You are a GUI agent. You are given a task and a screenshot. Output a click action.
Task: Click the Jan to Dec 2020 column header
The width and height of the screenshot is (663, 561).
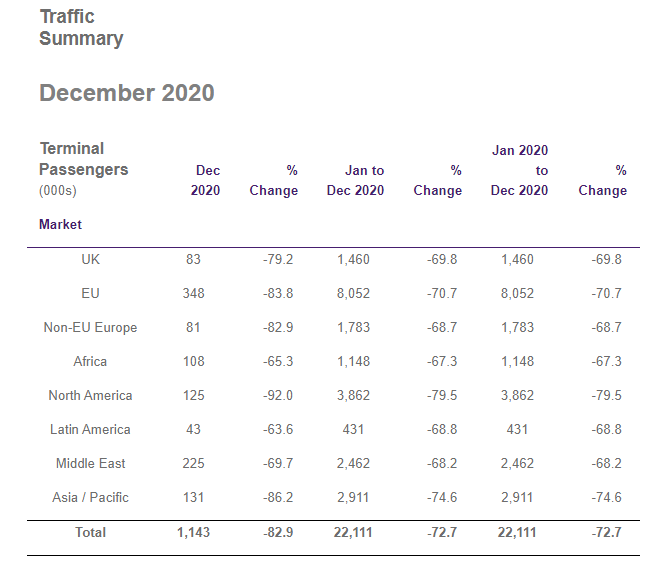(x=355, y=181)
